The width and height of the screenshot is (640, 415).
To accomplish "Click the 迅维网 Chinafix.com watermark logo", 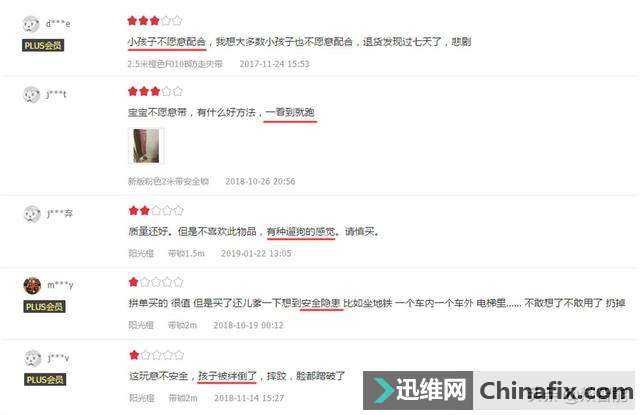I will (499, 391).
